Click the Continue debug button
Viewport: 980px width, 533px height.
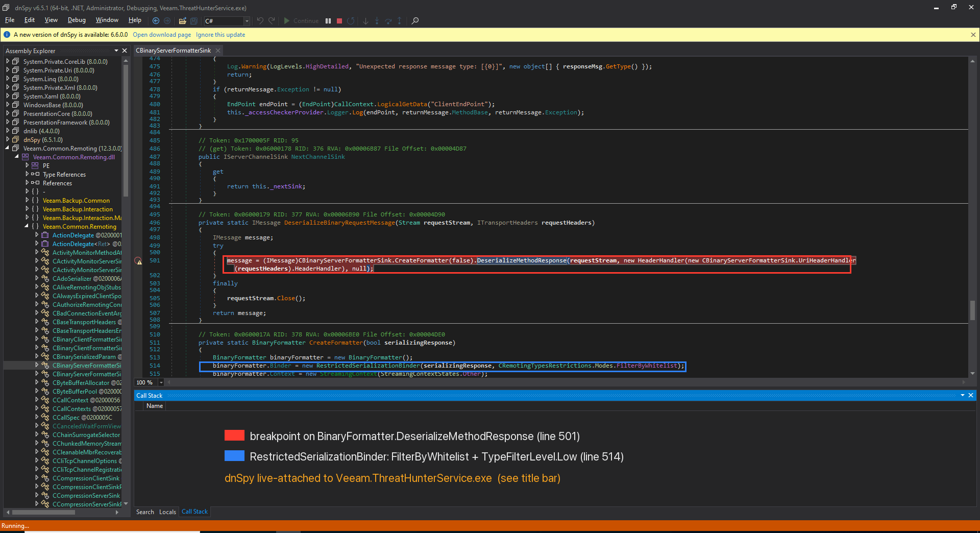[301, 21]
